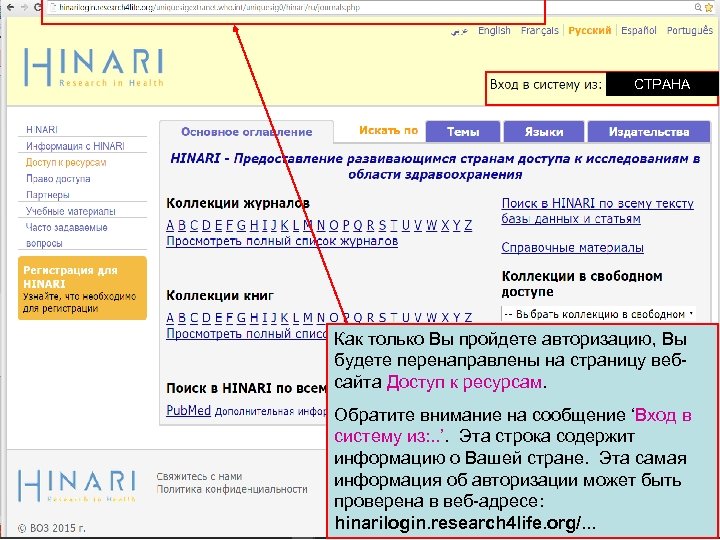Click the Коллекции в свободном доступе heading
The image size is (720, 540).
582,284
